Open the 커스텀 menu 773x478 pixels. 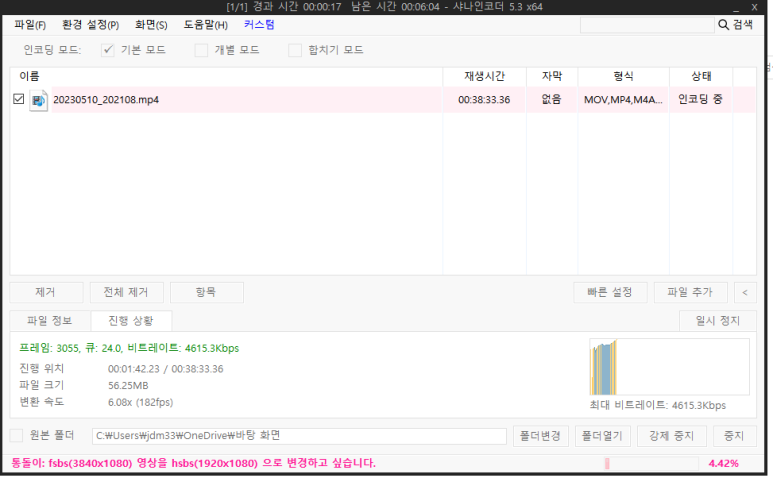(259, 25)
